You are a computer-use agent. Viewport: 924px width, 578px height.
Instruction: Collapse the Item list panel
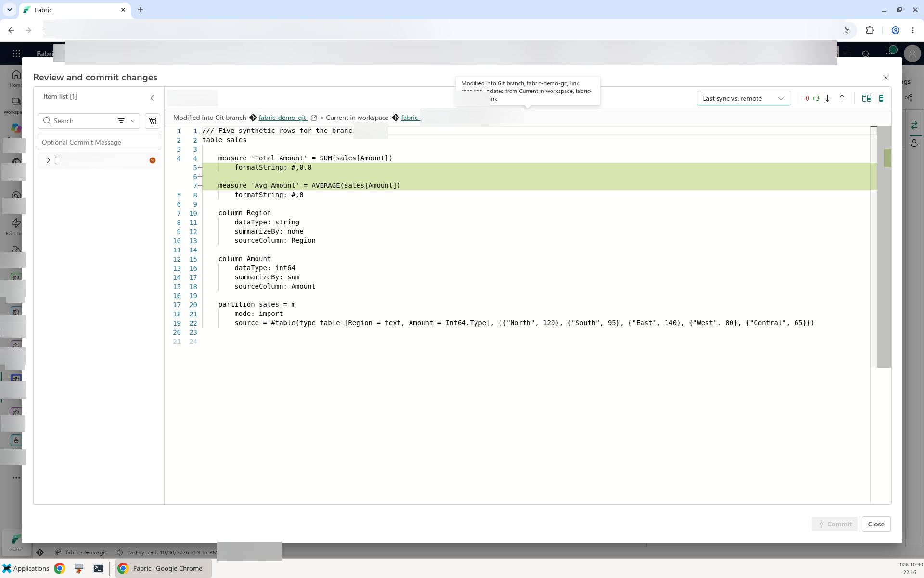(x=152, y=98)
